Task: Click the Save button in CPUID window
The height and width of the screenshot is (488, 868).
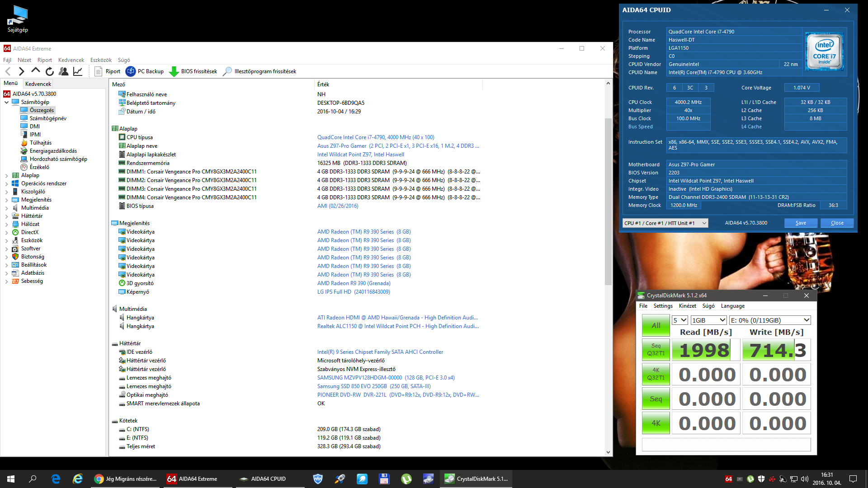Action: pyautogui.click(x=801, y=223)
